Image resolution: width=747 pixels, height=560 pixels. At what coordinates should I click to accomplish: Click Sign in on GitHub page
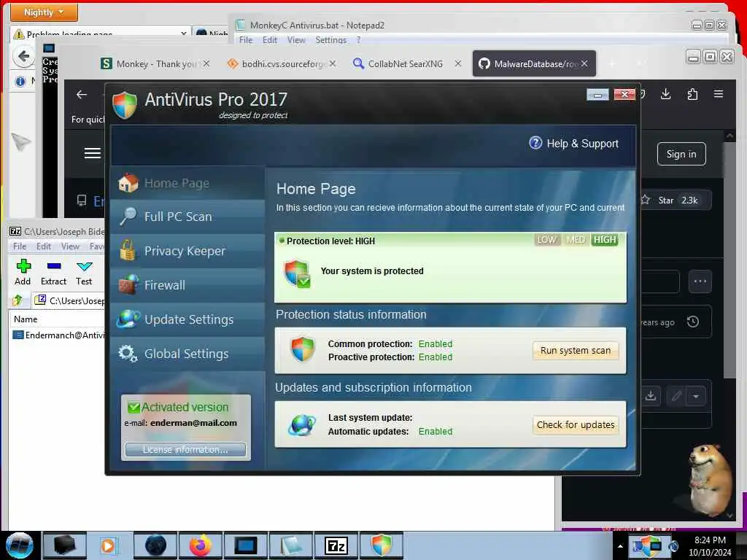[681, 154]
